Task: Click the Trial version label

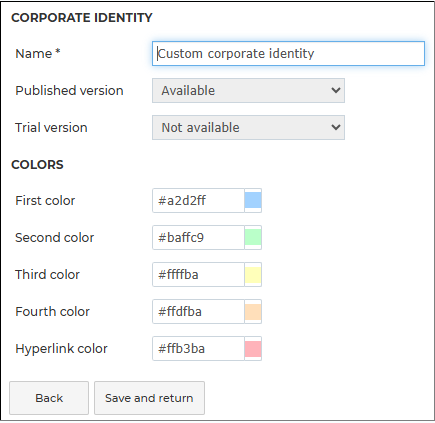Action: 51,128
